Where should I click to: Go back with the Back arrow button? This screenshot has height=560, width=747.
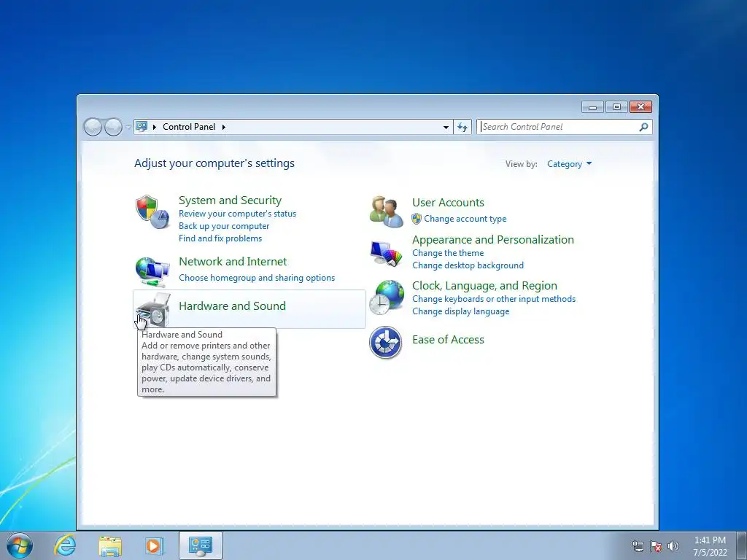(x=93, y=127)
